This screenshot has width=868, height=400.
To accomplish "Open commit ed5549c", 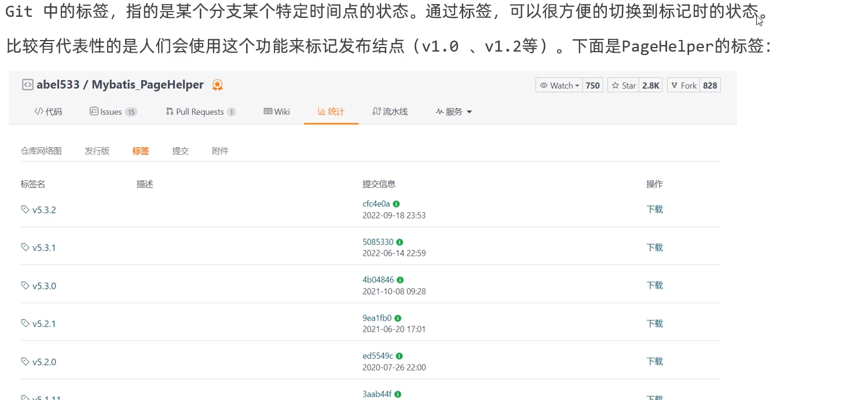I will click(x=378, y=356).
